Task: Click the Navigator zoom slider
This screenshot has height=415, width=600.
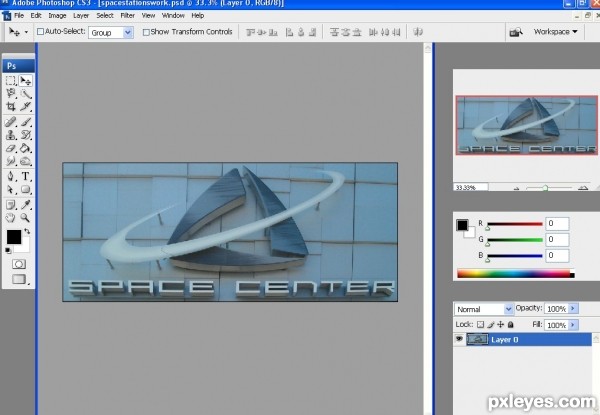Action: point(546,188)
